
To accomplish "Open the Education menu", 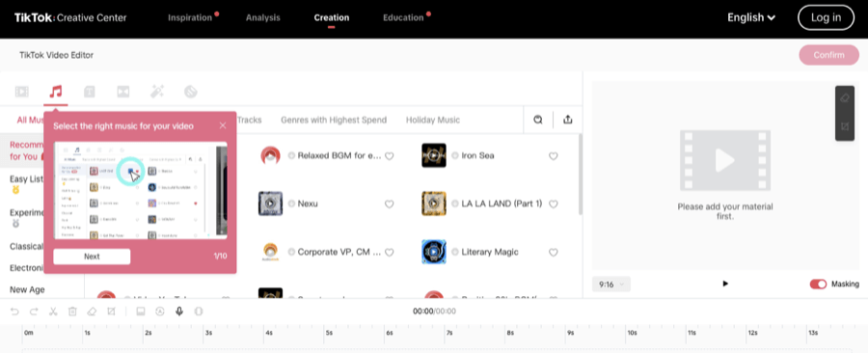I will [x=403, y=17].
